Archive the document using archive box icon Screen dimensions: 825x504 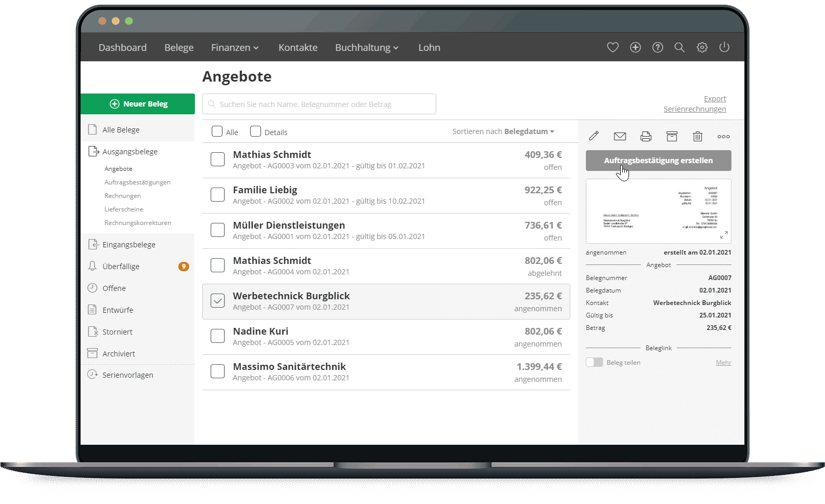point(672,136)
